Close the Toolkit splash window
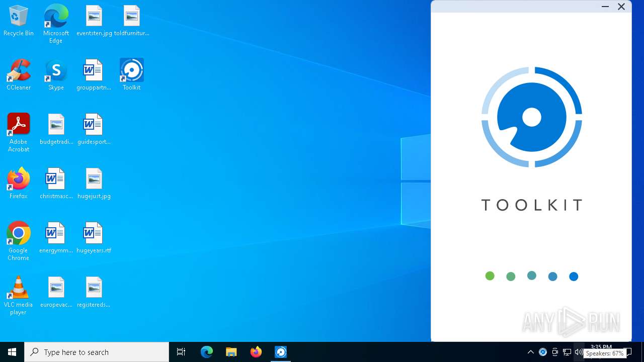This screenshot has width=644, height=362. (x=621, y=7)
